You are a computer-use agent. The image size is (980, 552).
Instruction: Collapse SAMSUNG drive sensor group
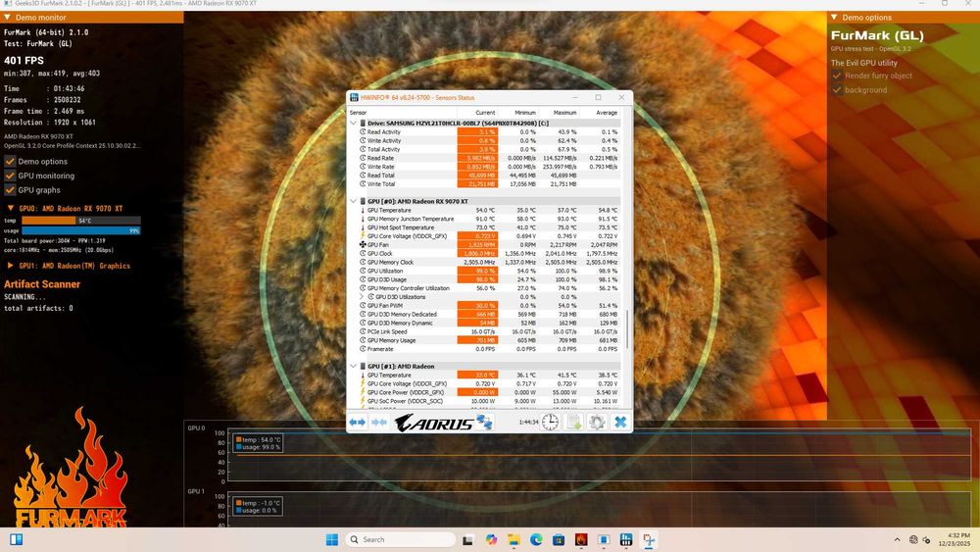coord(353,124)
